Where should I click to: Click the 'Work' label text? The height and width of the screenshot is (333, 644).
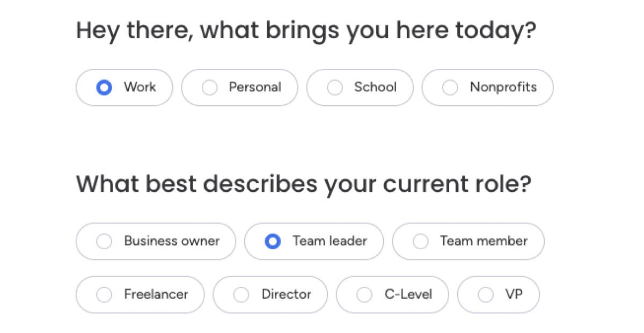coord(140,87)
